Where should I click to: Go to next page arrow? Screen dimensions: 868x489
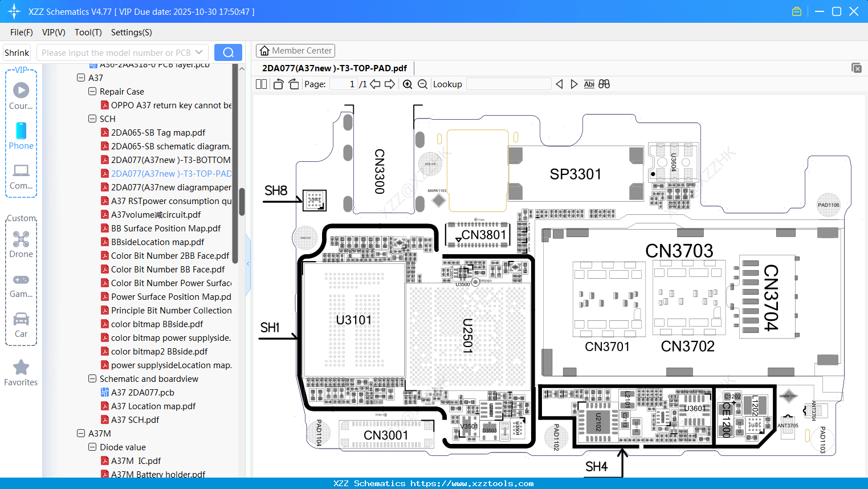coord(390,84)
